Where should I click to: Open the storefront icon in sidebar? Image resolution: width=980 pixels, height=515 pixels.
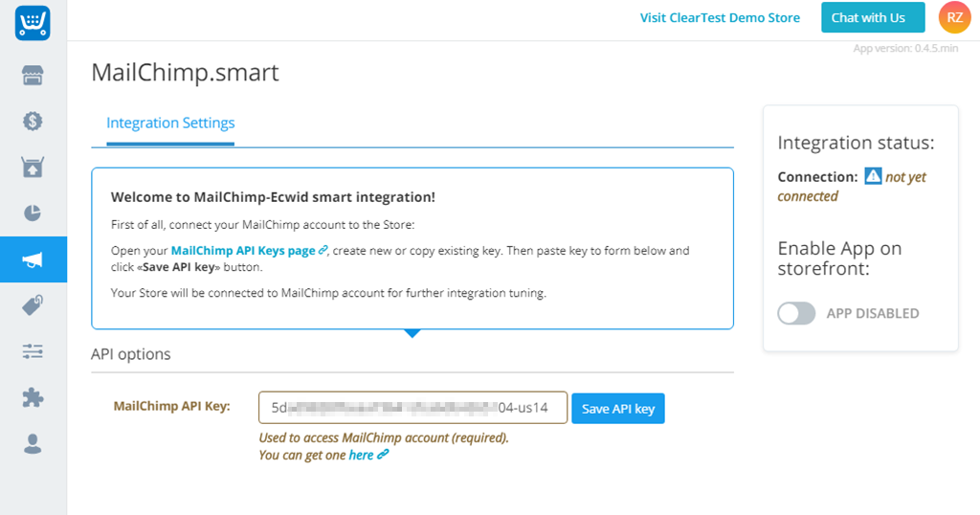click(33, 76)
